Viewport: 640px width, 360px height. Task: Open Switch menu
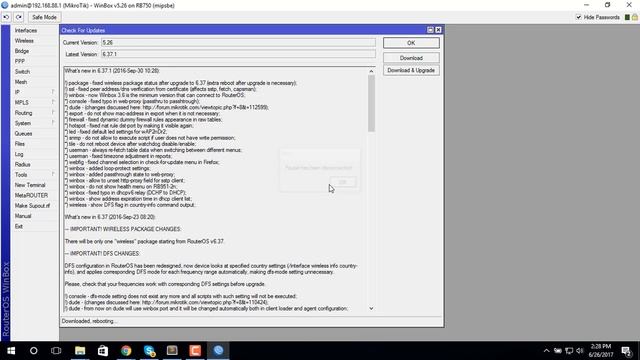[x=22, y=71]
